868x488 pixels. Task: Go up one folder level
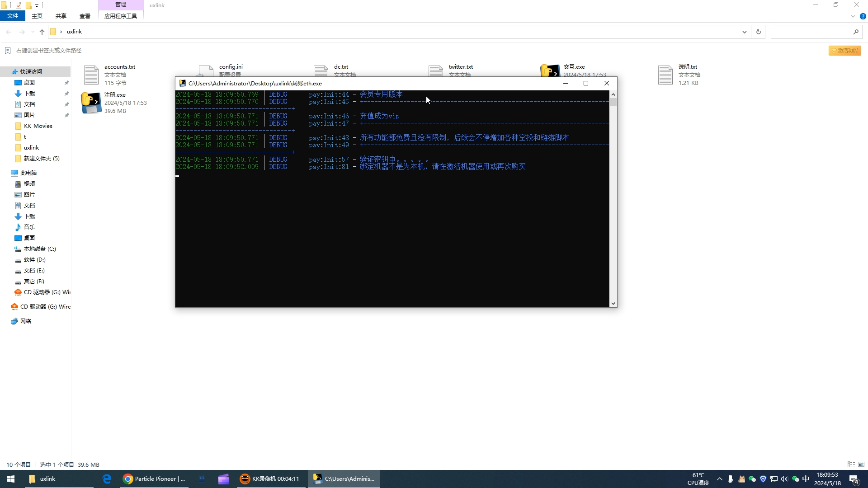[42, 32]
